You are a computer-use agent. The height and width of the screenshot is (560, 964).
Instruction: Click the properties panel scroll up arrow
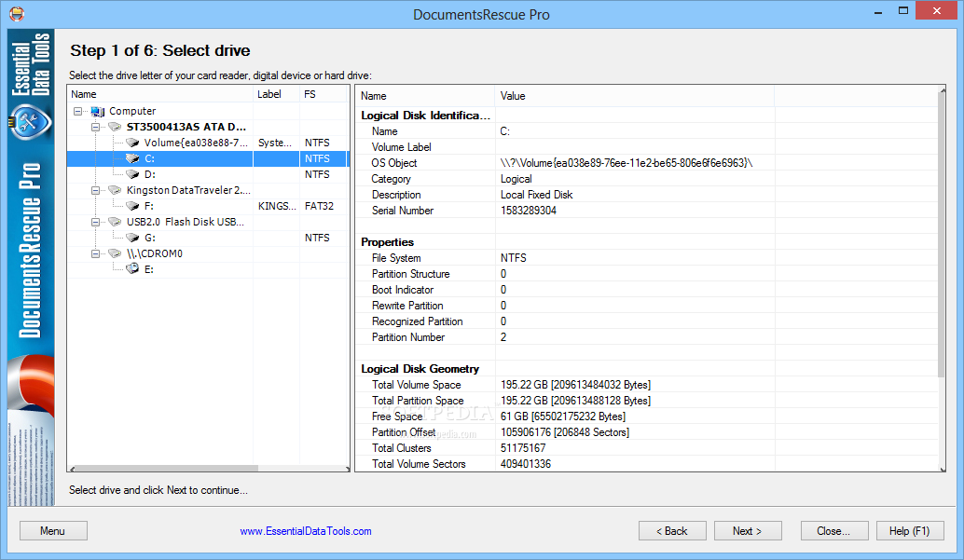[942, 90]
